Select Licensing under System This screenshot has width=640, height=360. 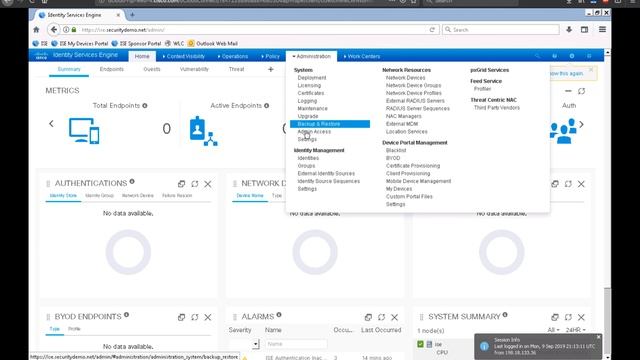coord(309,85)
